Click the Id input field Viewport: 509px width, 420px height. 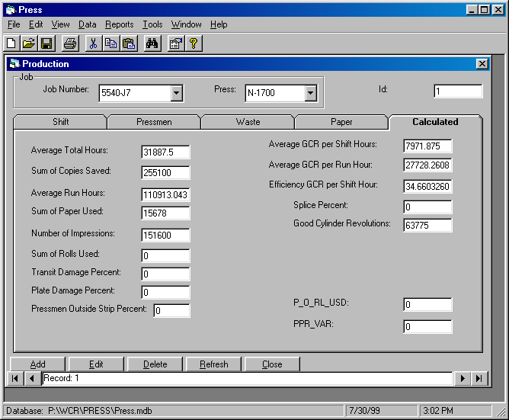coord(458,91)
